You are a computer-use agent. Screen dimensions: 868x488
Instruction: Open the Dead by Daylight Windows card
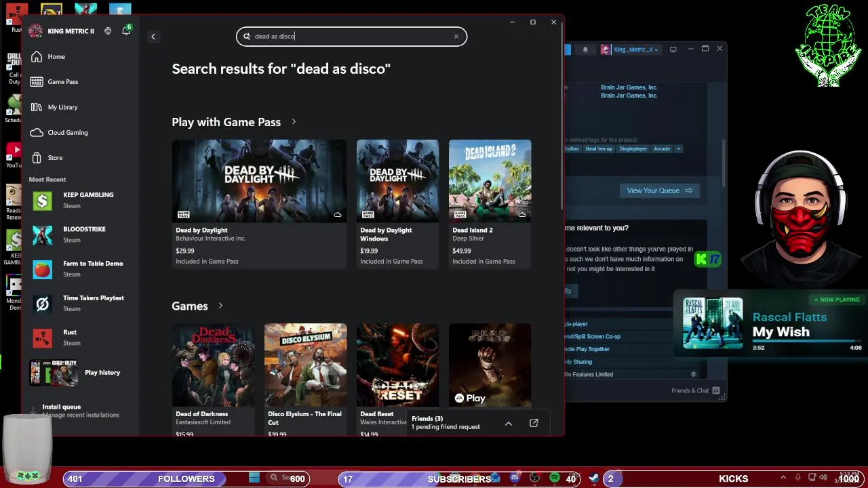click(397, 203)
